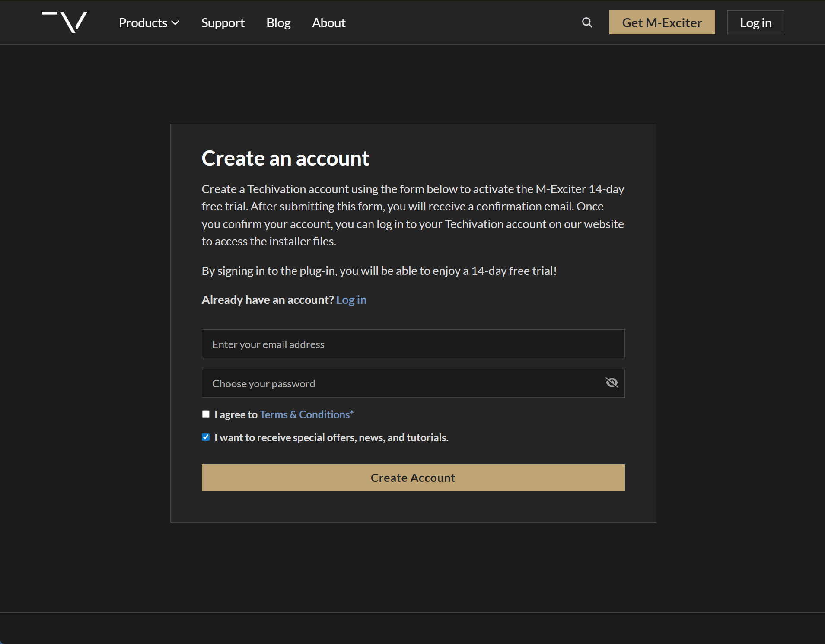This screenshot has width=825, height=644.
Task: Expand the Products dropdown menu
Action: [149, 22]
